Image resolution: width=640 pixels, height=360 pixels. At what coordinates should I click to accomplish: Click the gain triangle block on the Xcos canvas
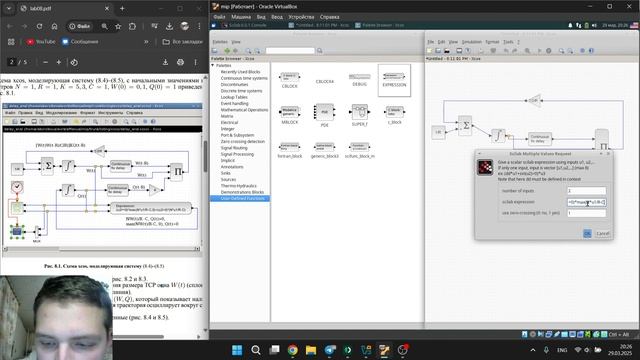(x=535, y=100)
